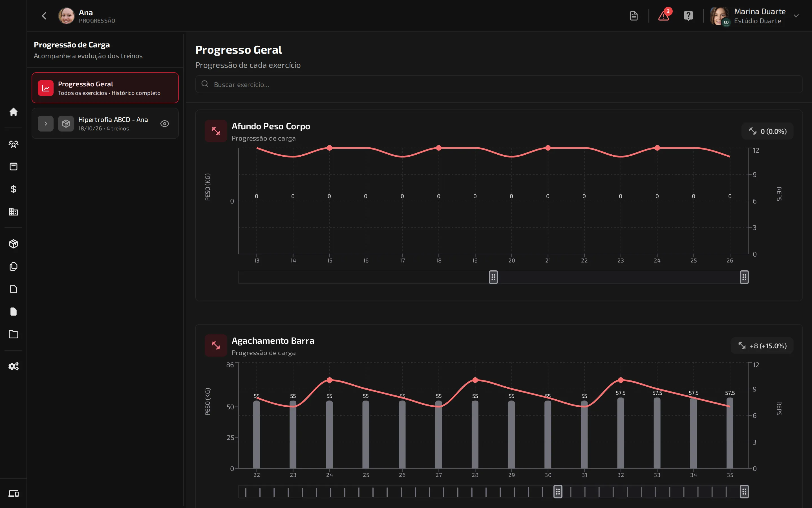Click the devices icon at sidebar bottom
Image resolution: width=812 pixels, height=508 pixels.
coord(14,493)
